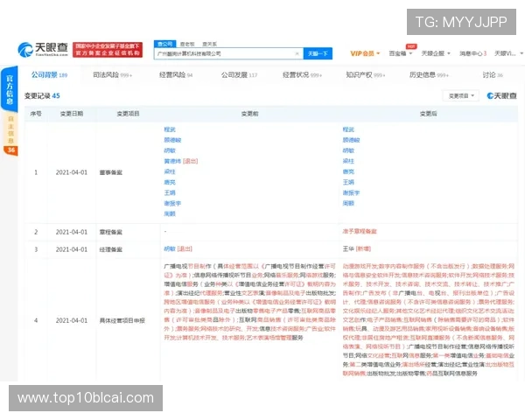Click the 经理备案 cell in row 3
This screenshot has width=525, height=420.
111,249
